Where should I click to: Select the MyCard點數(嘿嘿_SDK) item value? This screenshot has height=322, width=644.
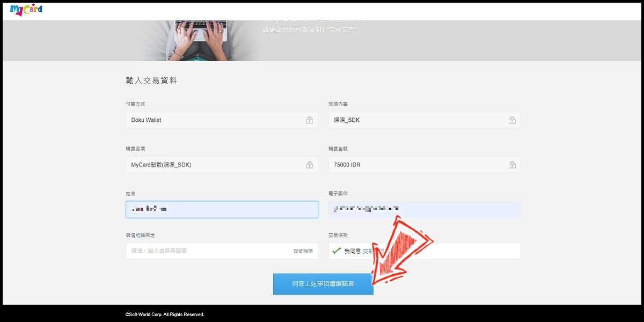coord(161,165)
